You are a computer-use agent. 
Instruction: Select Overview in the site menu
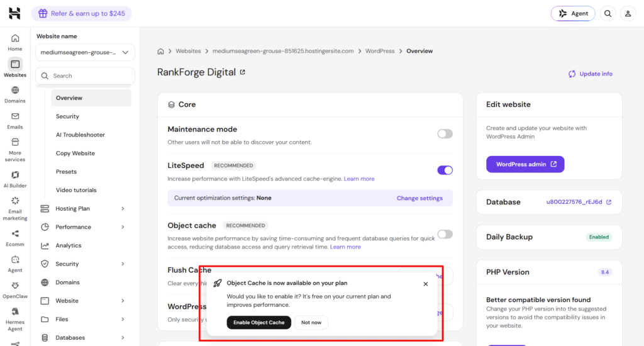click(91, 98)
